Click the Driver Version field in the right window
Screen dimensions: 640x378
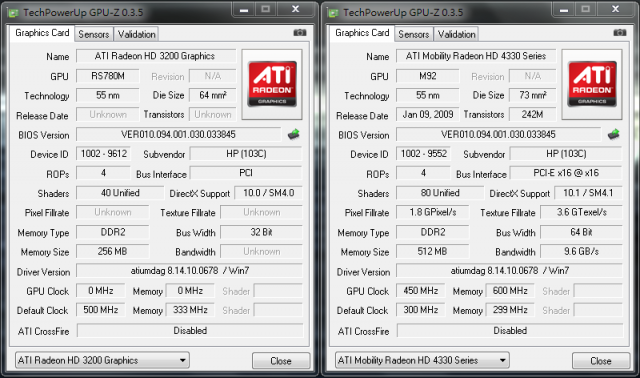[x=509, y=271]
